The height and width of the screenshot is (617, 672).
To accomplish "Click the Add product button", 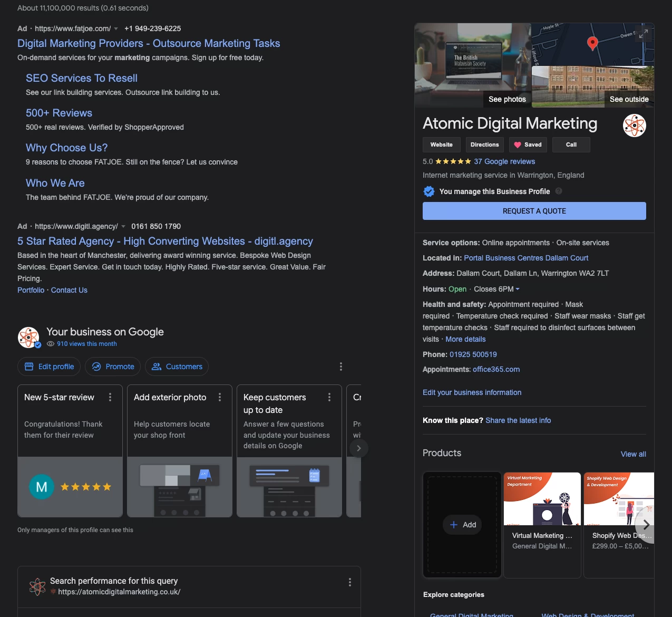I will tap(462, 525).
